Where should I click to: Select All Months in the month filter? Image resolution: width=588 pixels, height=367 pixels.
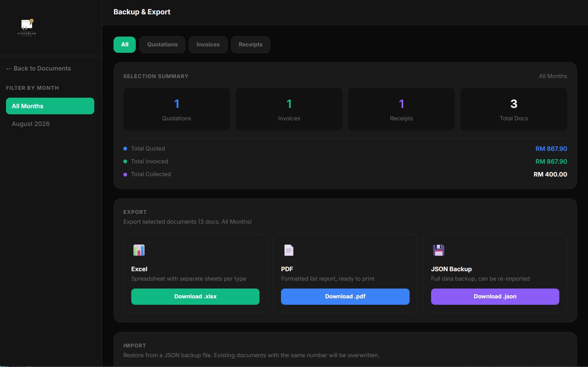coord(50,106)
